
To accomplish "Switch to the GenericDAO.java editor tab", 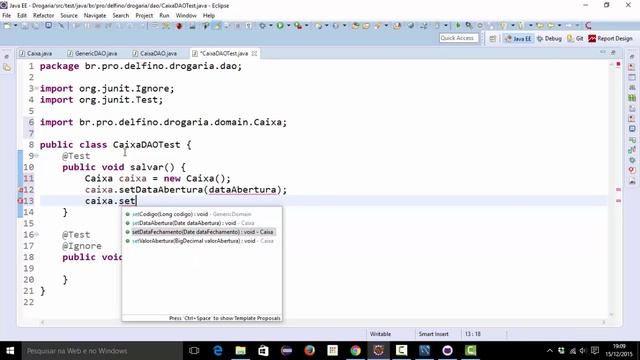I will [92, 53].
